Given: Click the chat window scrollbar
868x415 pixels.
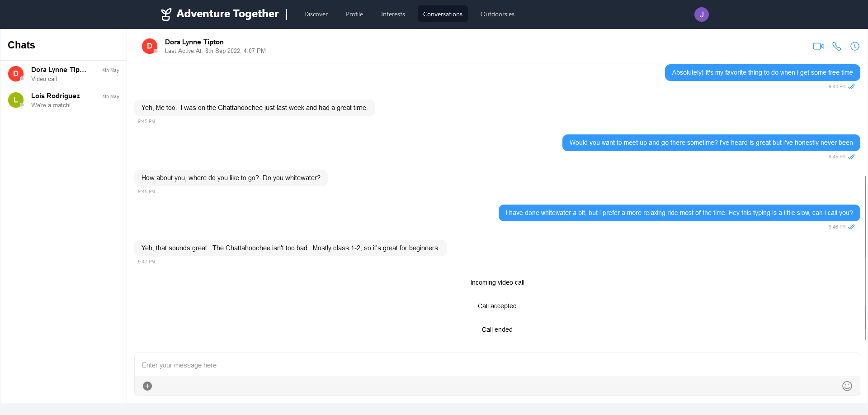Looking at the screenshot, I should tap(866, 258).
